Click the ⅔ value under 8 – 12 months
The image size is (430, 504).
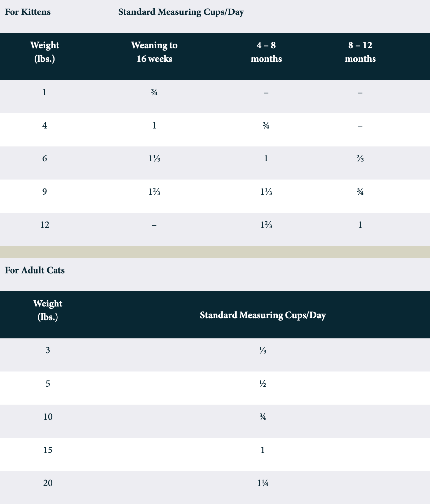tap(360, 159)
